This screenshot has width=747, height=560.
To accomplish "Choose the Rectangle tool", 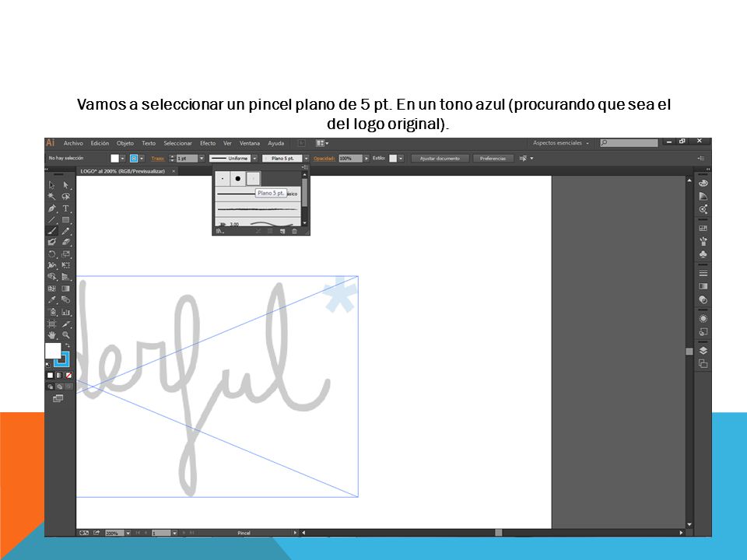I will (65, 219).
